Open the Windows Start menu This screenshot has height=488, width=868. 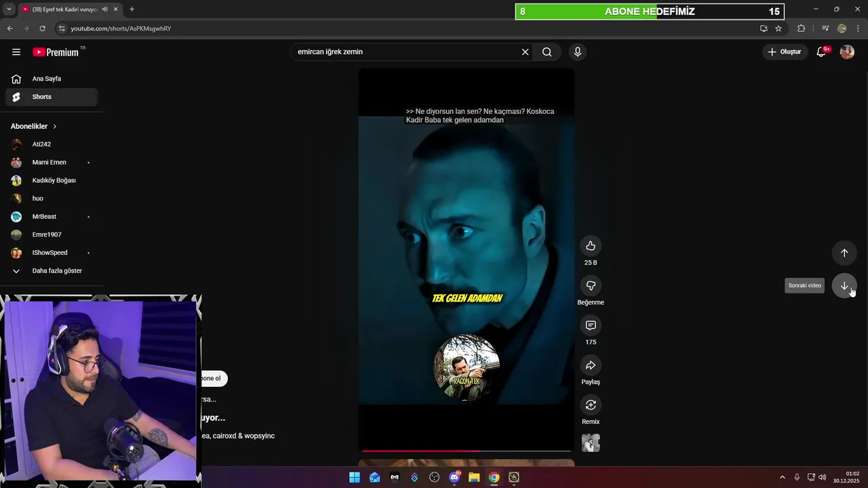[x=355, y=477]
